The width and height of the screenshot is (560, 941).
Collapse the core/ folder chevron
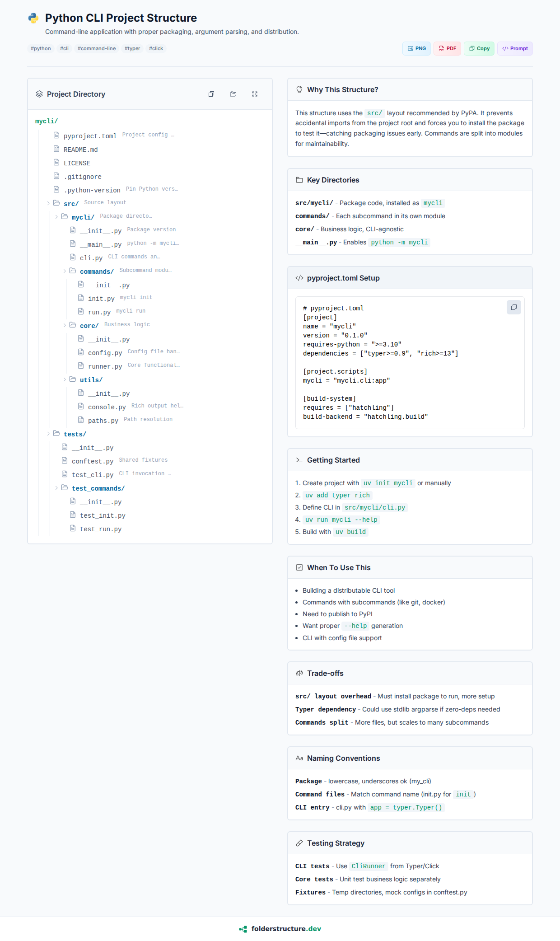click(x=65, y=325)
